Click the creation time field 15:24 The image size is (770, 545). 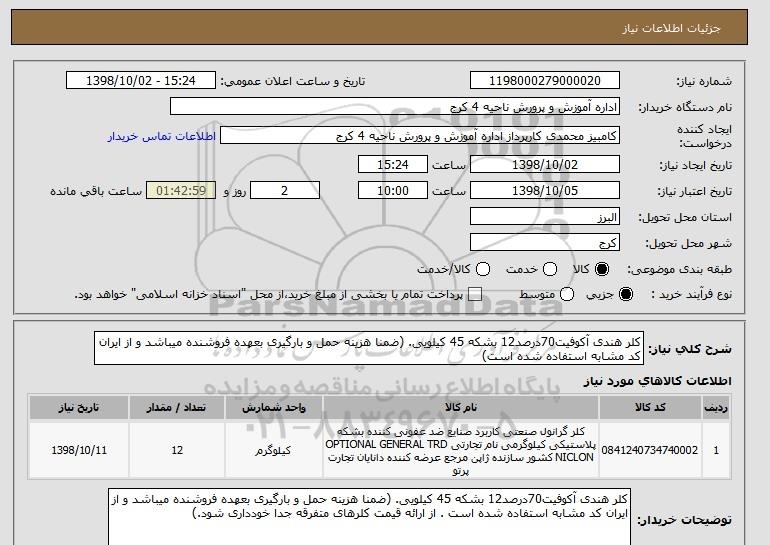point(393,164)
